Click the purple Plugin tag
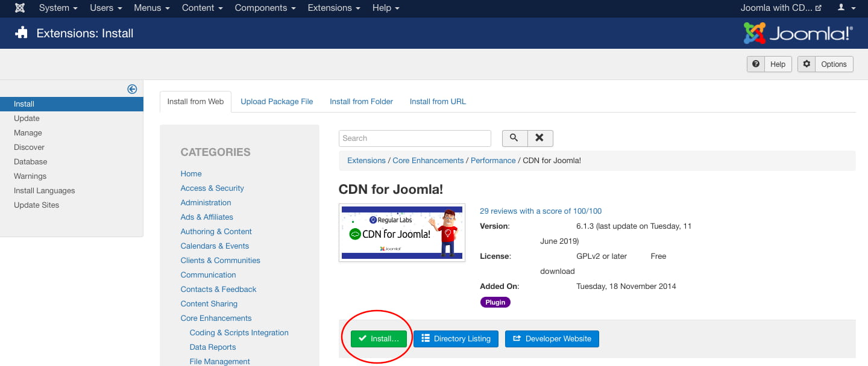Viewport: 868px width, 366px height. (x=495, y=302)
